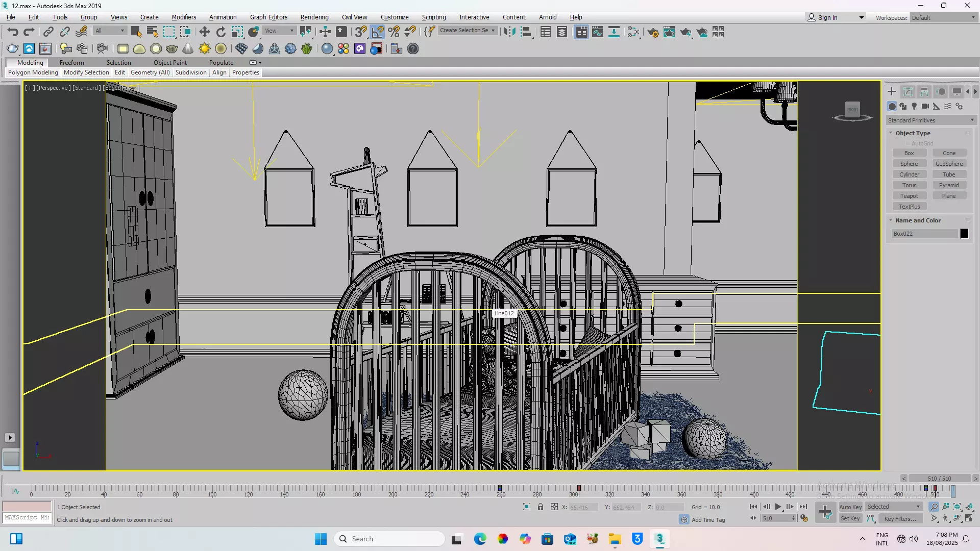Select the Rotate tool
This screenshot has height=551, width=980.
point(220,32)
